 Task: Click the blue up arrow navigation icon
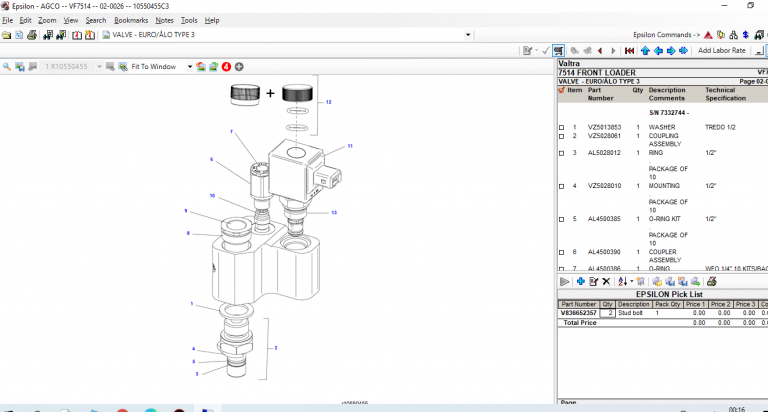pyautogui.click(x=645, y=50)
